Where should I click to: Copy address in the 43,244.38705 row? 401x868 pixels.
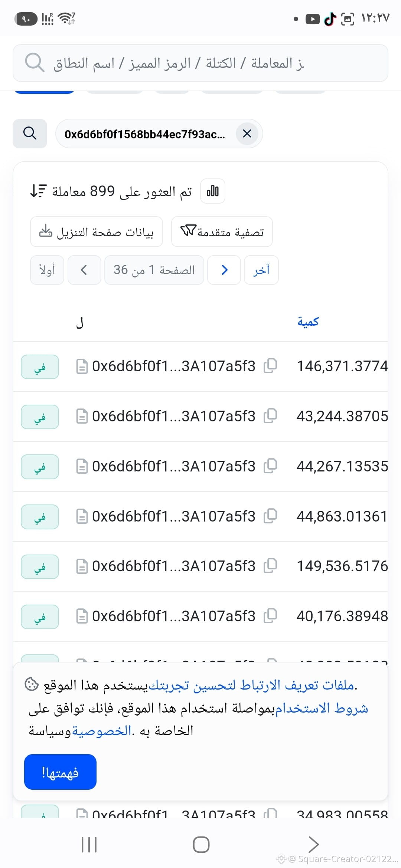270,416
